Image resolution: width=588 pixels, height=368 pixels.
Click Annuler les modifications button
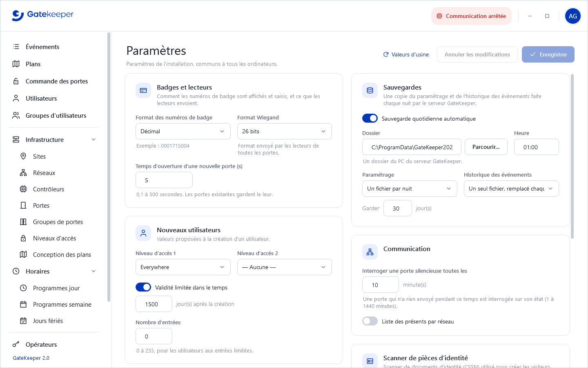pyautogui.click(x=477, y=54)
